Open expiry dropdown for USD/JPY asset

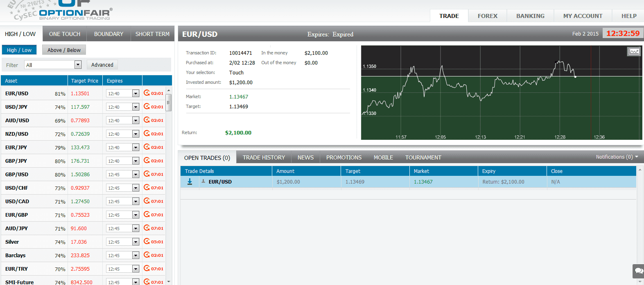pos(136,107)
